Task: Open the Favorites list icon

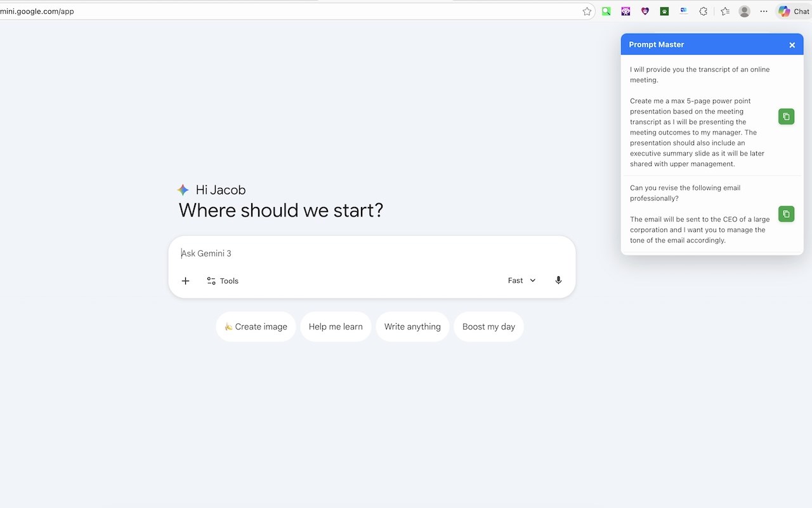Action: click(724, 11)
